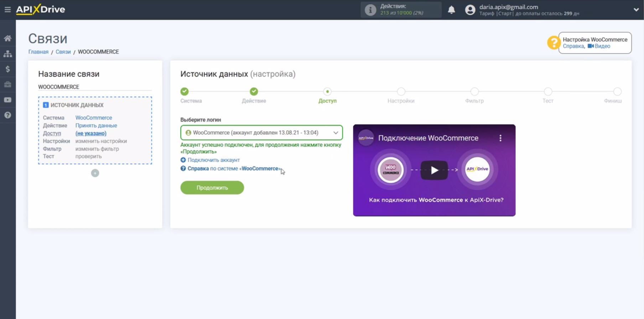Click изменить настройки in the source panel

(101, 141)
